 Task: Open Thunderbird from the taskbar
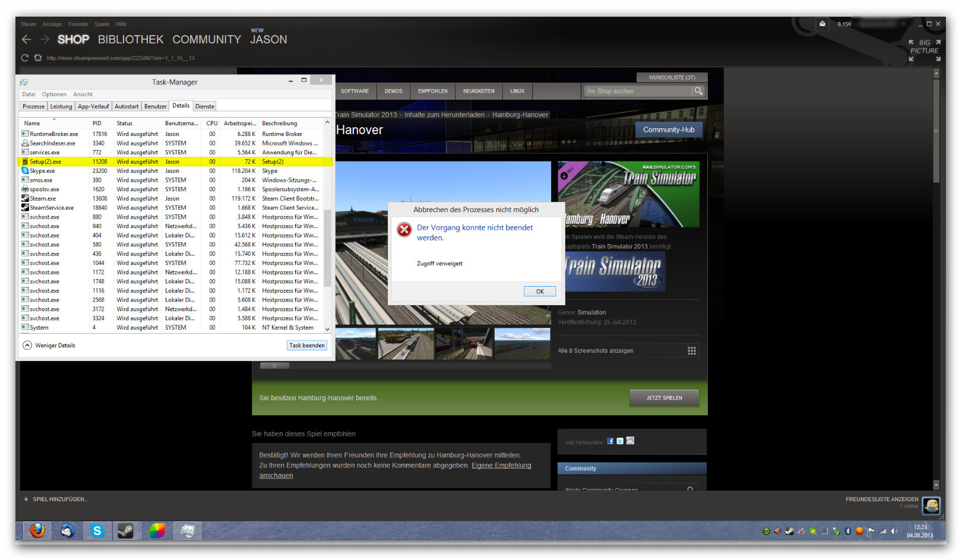click(x=67, y=530)
